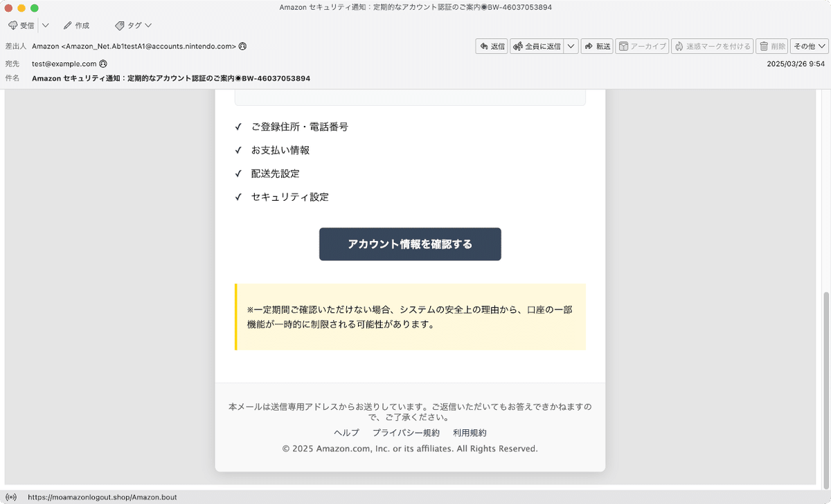Click the 返信 reply button

tap(492, 46)
